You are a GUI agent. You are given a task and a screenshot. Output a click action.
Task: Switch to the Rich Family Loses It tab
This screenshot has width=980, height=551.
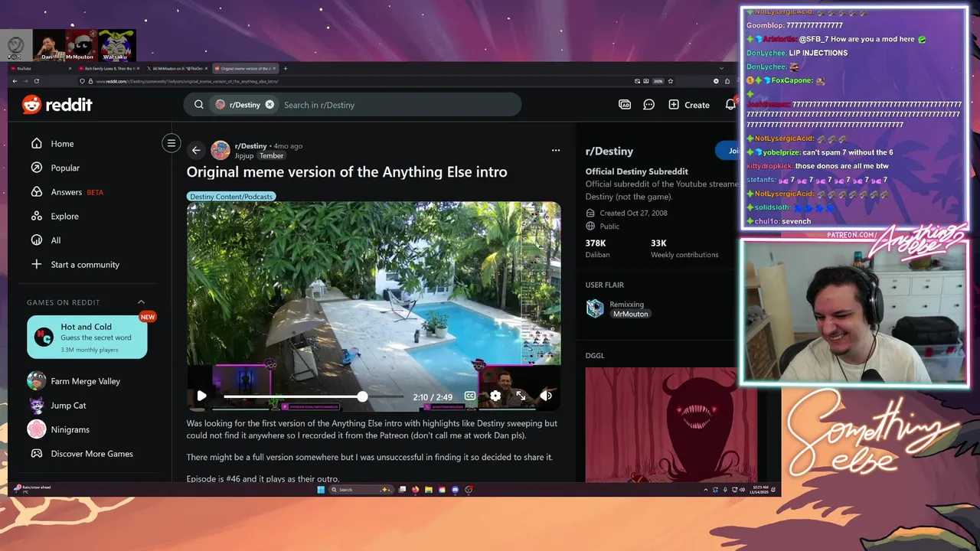pos(109,68)
